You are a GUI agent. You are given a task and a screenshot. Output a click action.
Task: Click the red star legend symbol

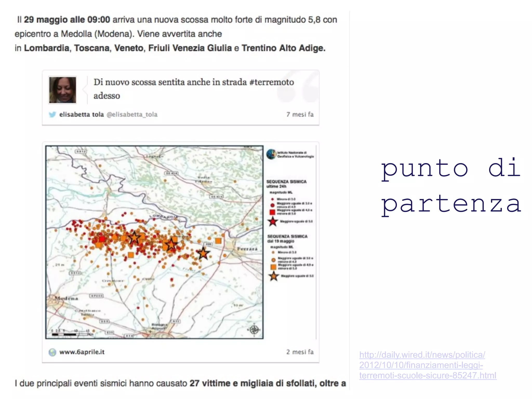(273, 222)
